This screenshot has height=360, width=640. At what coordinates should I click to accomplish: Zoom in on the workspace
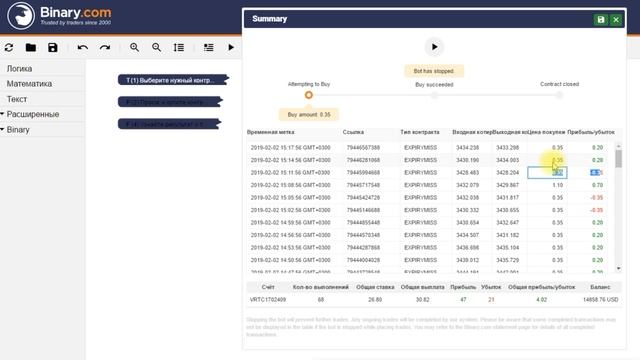coord(134,47)
